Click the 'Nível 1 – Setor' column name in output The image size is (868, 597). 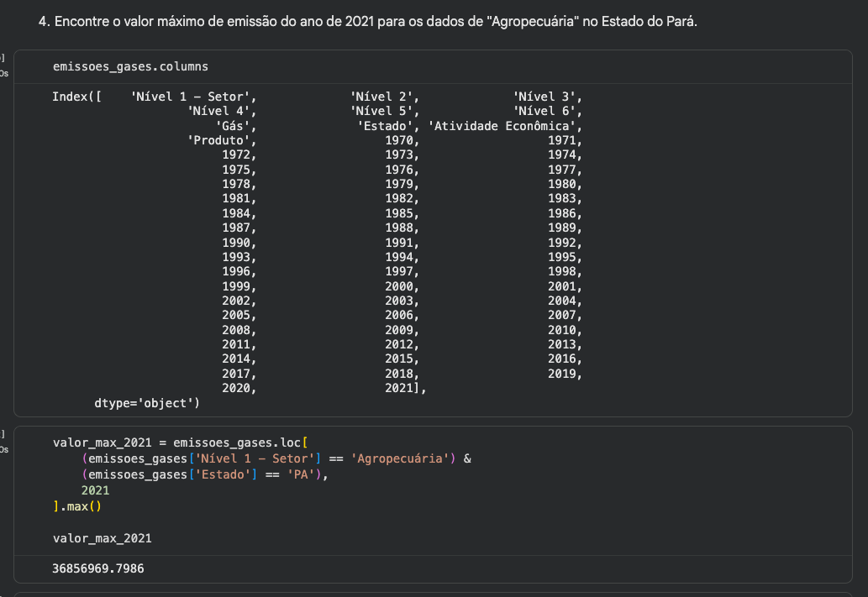coord(191,97)
